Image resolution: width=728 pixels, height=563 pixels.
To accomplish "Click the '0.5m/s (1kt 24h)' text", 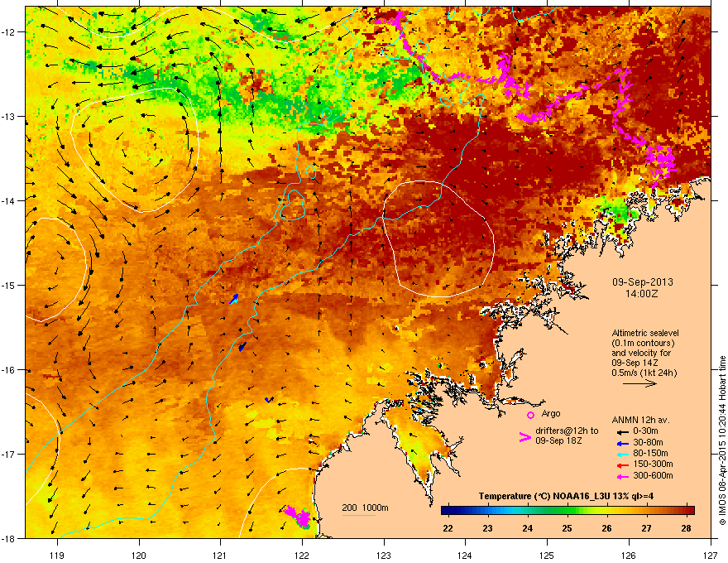I will coord(644,373).
